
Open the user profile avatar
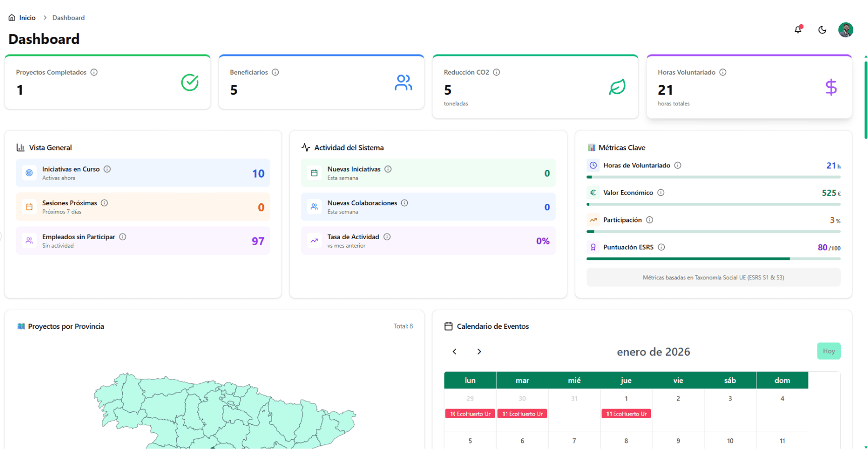tap(846, 30)
